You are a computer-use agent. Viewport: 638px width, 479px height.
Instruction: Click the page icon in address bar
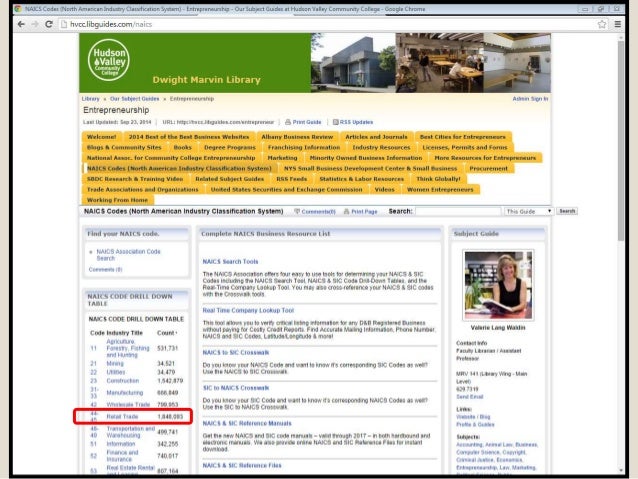[x=63, y=24]
